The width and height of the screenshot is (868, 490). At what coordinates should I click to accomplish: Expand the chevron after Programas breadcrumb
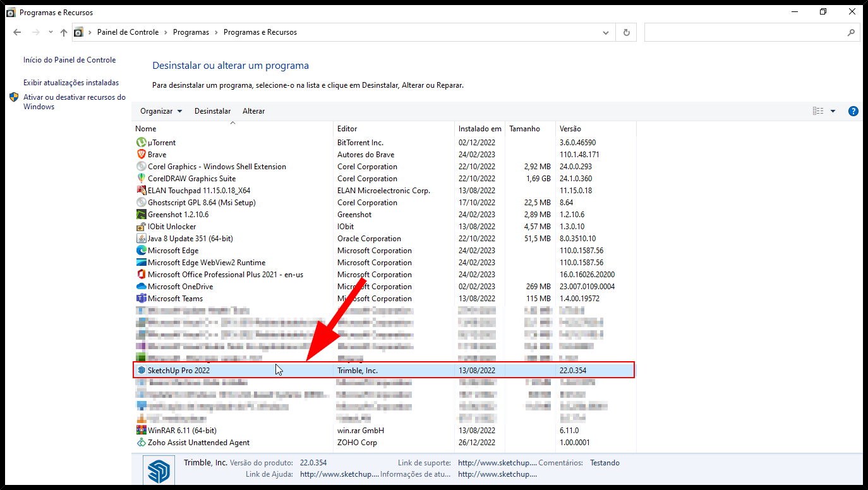pyautogui.click(x=217, y=32)
